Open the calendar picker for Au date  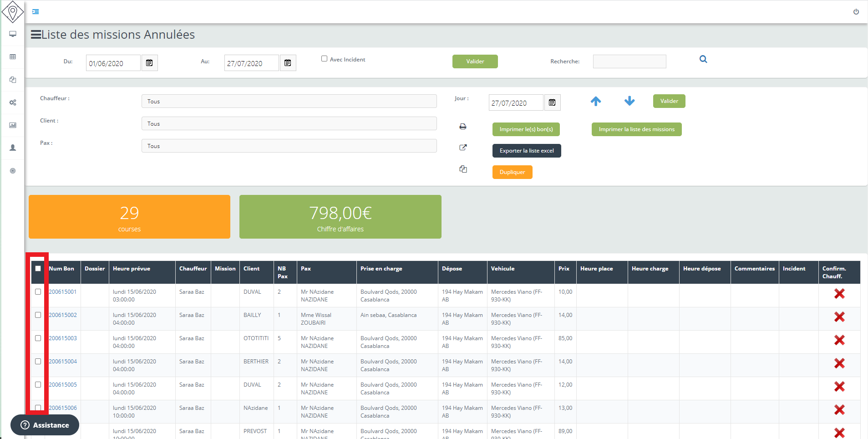coord(288,63)
